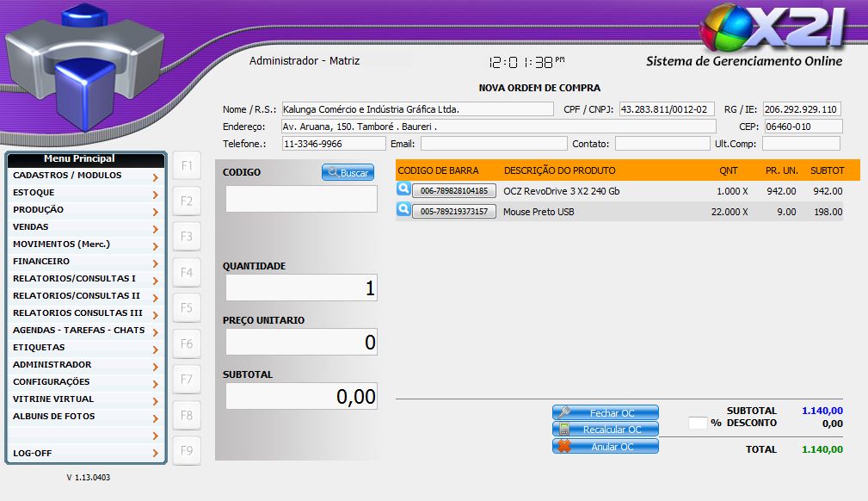
Task: Click magnifier icon beside Mouse Preto USB row
Action: [x=403, y=209]
